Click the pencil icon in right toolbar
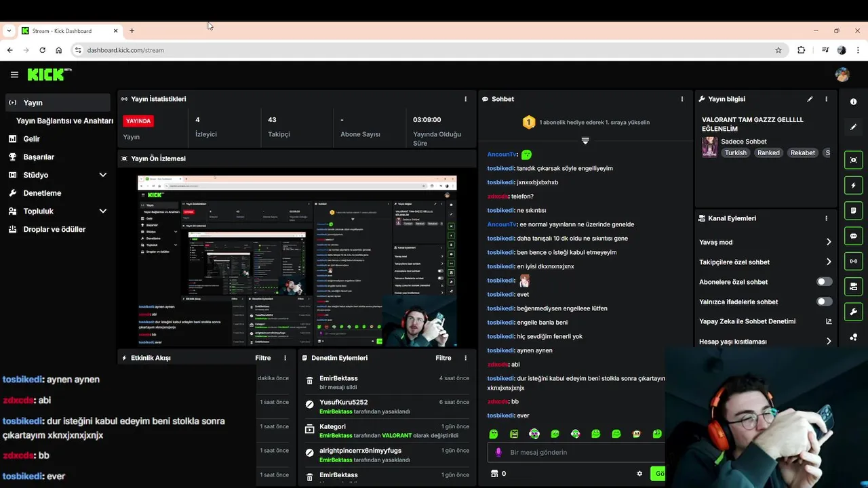This screenshot has width=868, height=488. pos(853,127)
